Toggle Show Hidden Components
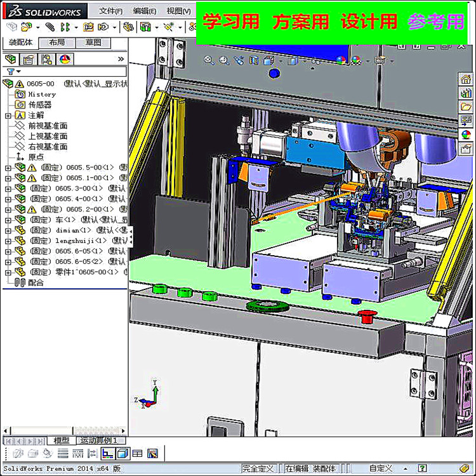 tap(128, 27)
